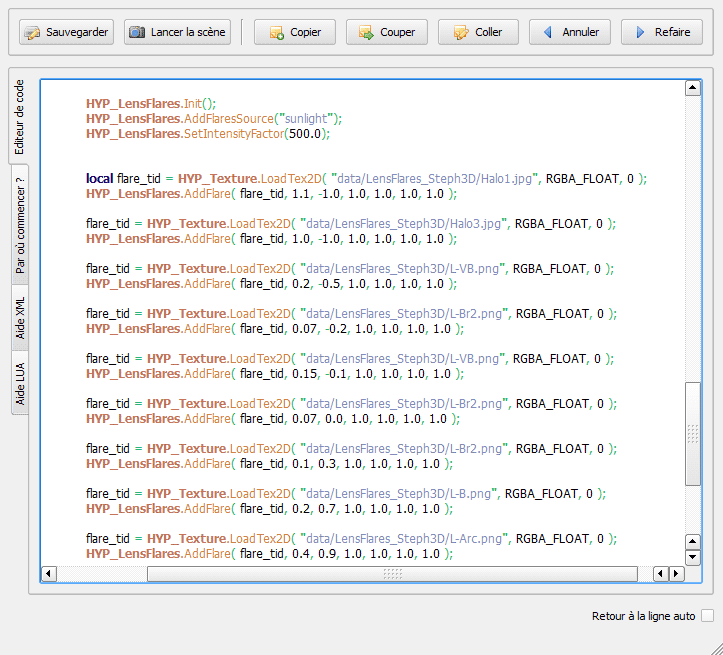Click the Annuler left-arrow icon
The width and height of the screenshot is (723, 655).
click(548, 32)
